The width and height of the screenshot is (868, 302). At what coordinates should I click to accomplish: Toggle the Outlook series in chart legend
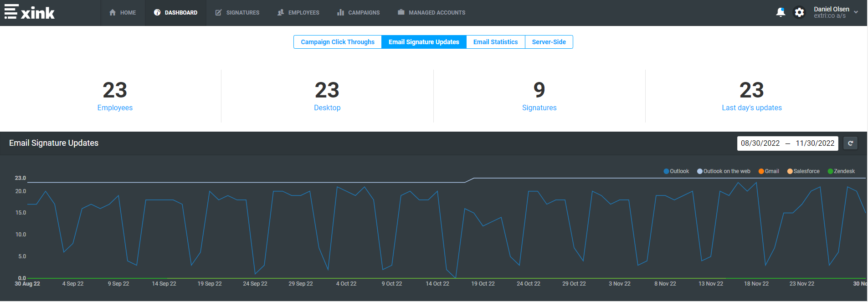(x=676, y=171)
